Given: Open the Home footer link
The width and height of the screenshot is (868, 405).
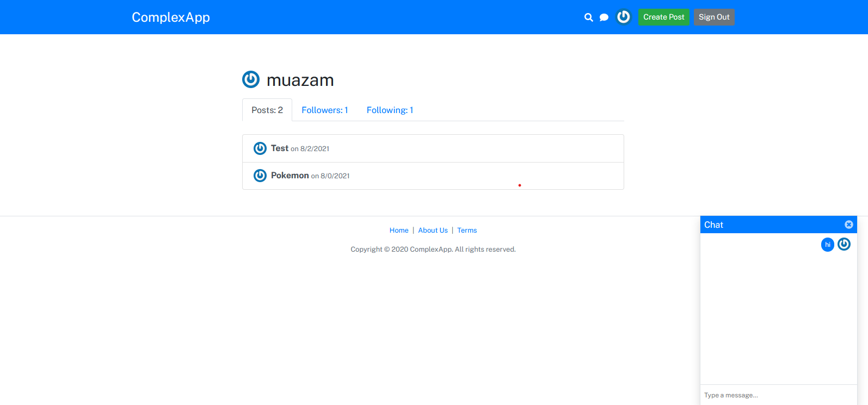Looking at the screenshot, I should [x=399, y=230].
